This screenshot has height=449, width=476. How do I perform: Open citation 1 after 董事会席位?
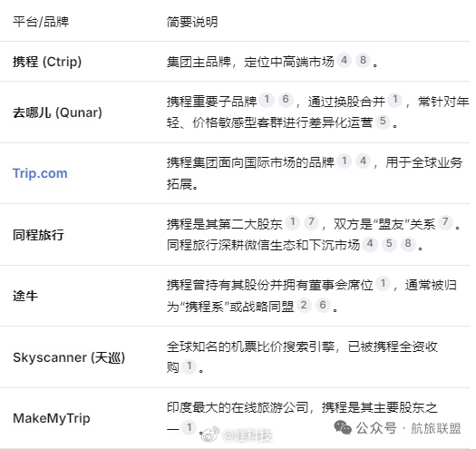pos(383,284)
